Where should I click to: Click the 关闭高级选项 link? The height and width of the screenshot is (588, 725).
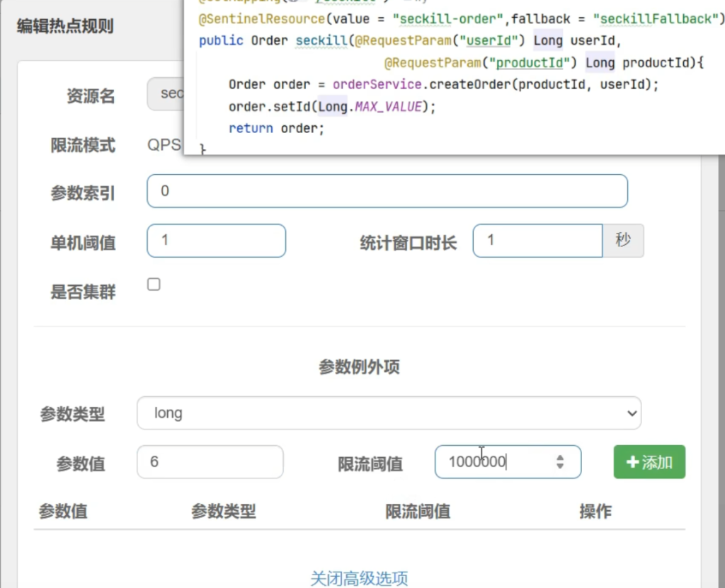click(359, 578)
